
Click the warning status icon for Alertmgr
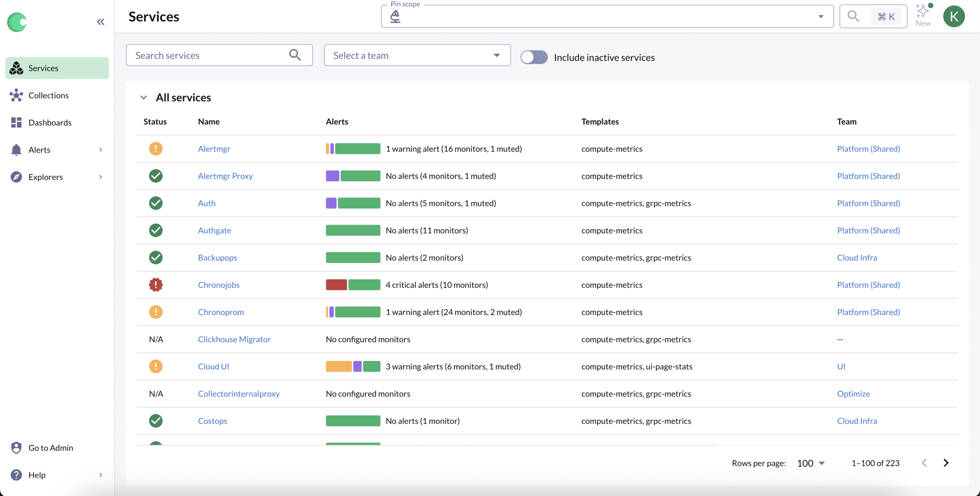[x=156, y=148]
